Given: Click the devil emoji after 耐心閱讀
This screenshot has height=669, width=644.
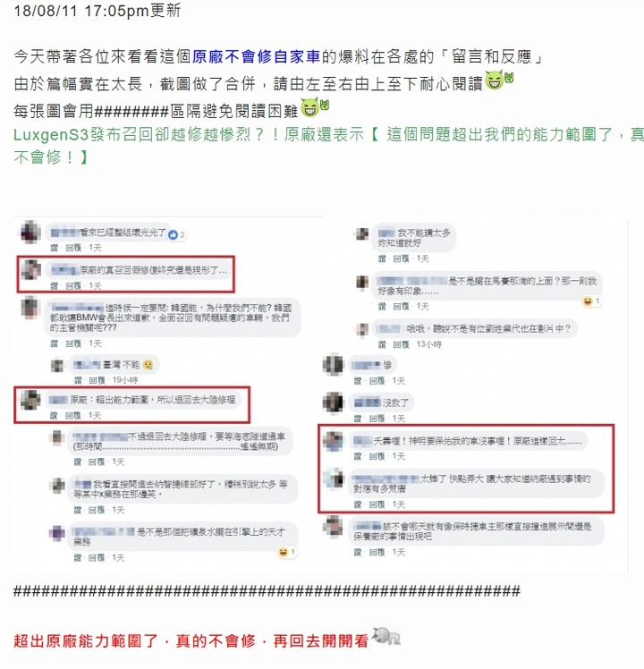Looking at the screenshot, I should [499, 80].
